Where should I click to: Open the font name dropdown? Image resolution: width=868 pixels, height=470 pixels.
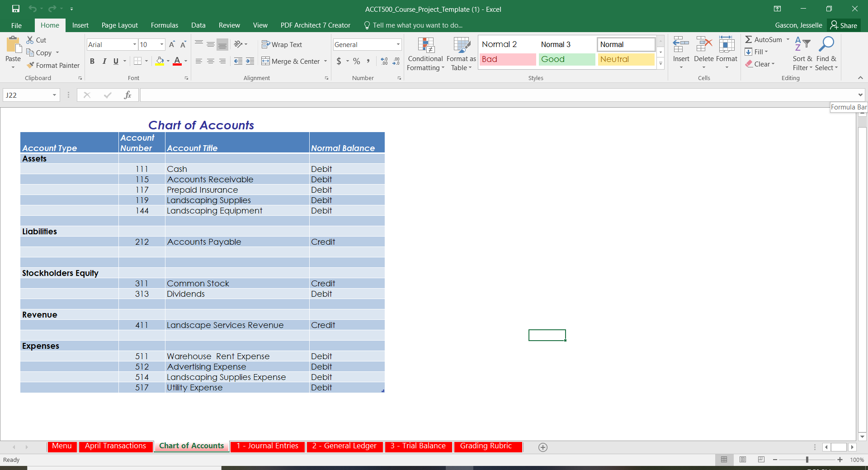[134, 44]
